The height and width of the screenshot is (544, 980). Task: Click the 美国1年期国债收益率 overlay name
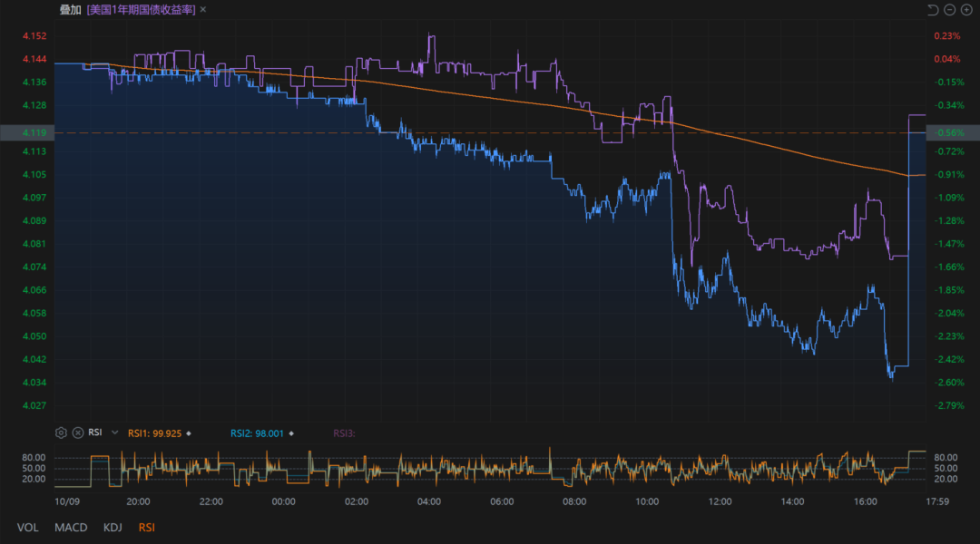pyautogui.click(x=142, y=9)
